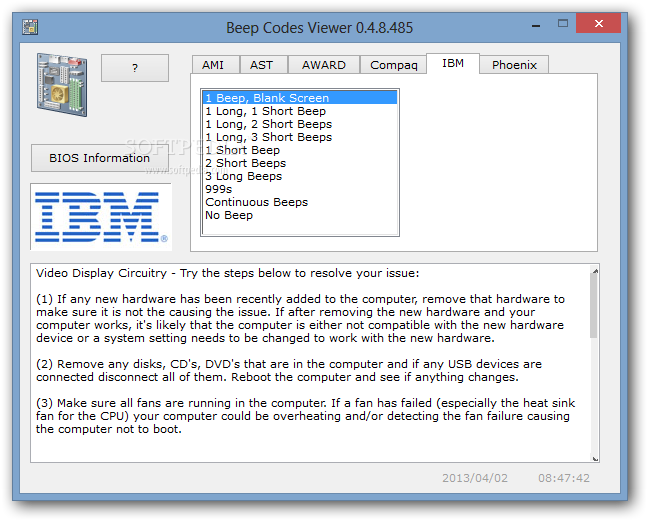Screen dimensions: 648x521
Task: Click the description scrollbar up arrow
Action: pos(595,271)
